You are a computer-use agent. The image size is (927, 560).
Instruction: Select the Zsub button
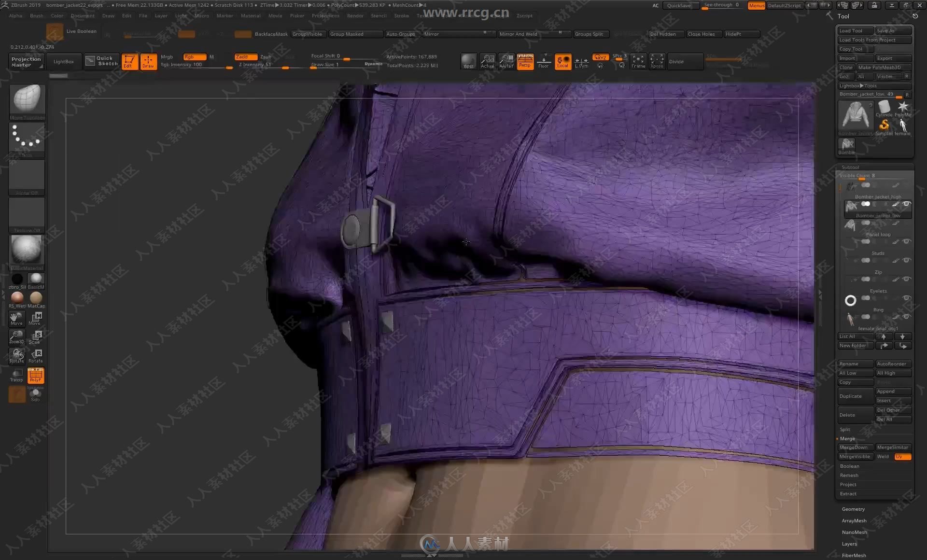(x=266, y=57)
